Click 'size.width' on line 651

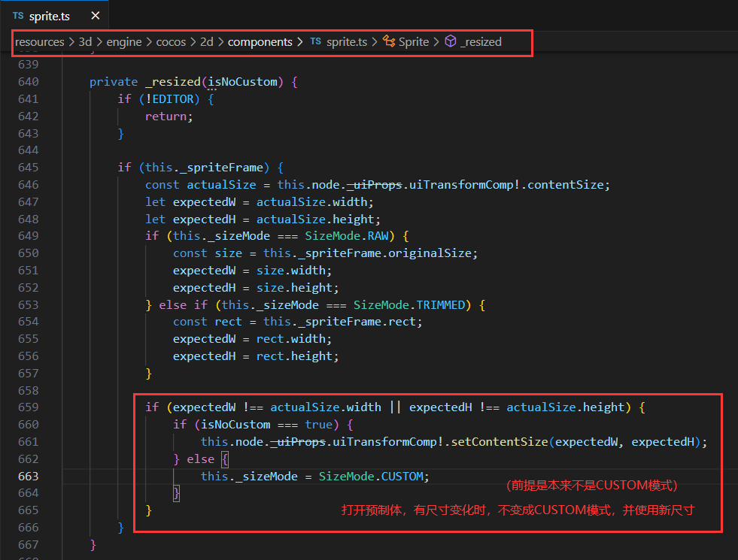(291, 271)
